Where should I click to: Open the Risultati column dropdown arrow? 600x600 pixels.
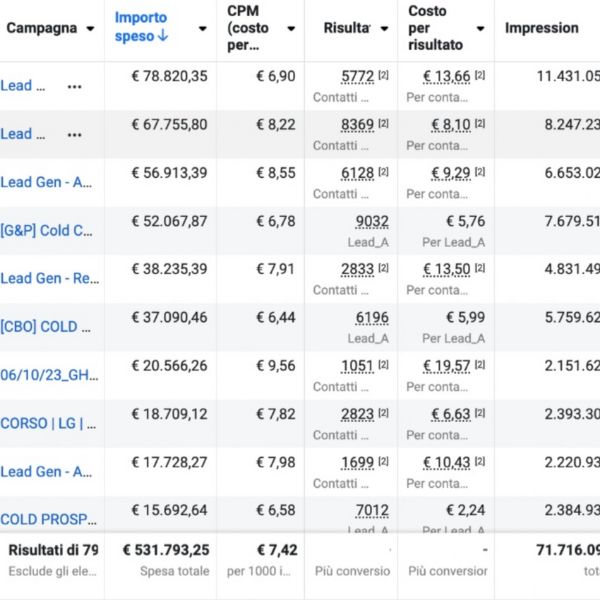385,28
